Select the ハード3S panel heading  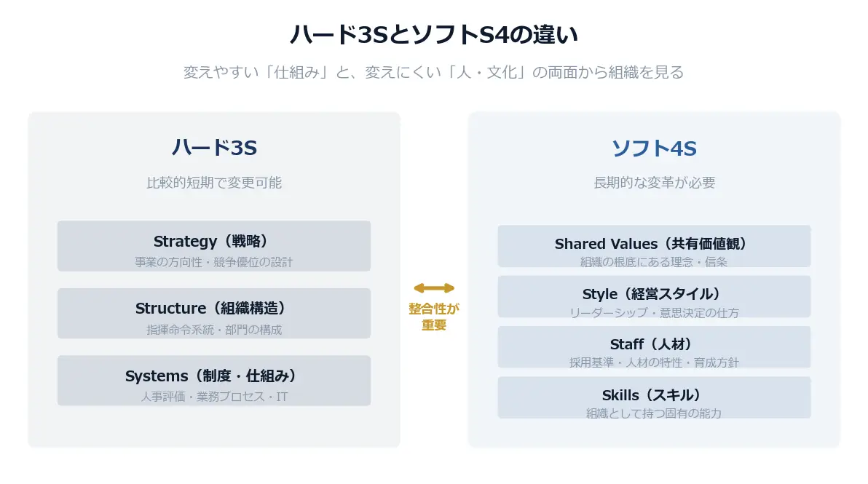pos(214,148)
